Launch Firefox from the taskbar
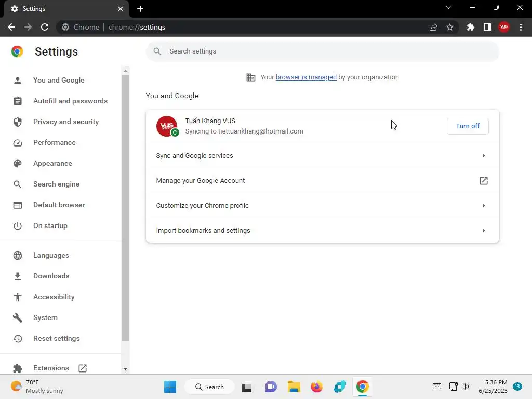The height and width of the screenshot is (399, 532). (316, 387)
